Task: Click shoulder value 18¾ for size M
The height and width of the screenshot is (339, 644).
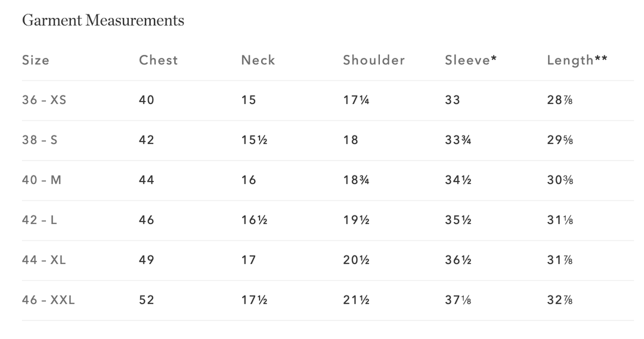Action: click(357, 180)
